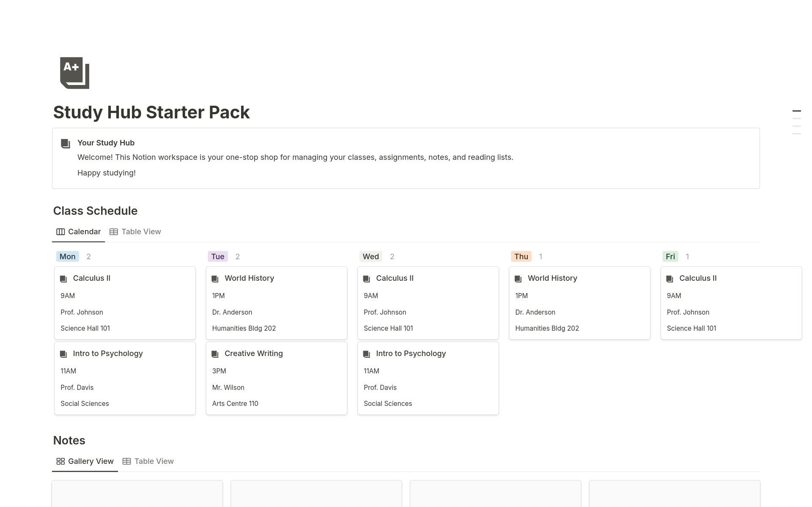This screenshot has height=507, width=812.
Task: Click the Your Study Hub callout icon
Action: pos(66,144)
